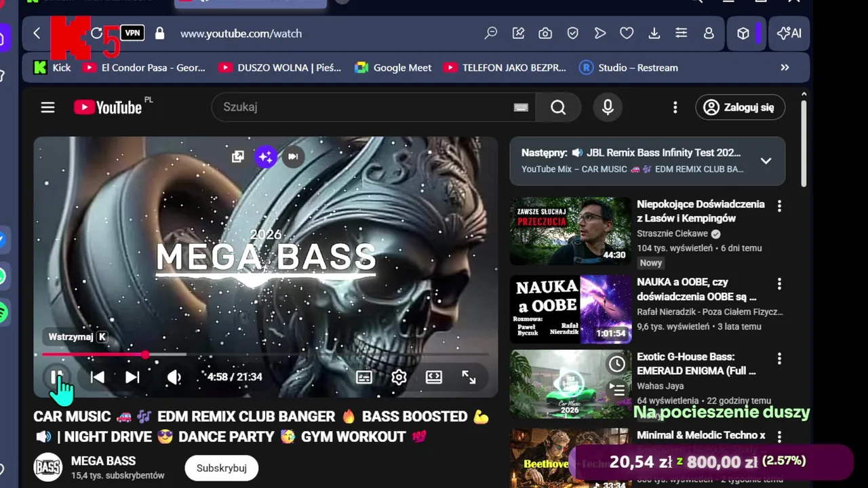The height and width of the screenshot is (488, 868).
Task: Click the YouTube search magnifier button
Action: (558, 107)
